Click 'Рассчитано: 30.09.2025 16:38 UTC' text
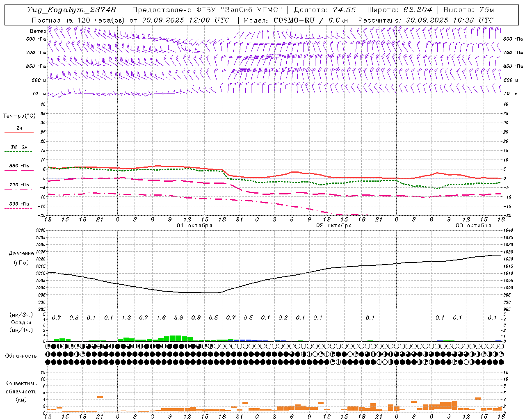525x420 pixels. coord(426,20)
